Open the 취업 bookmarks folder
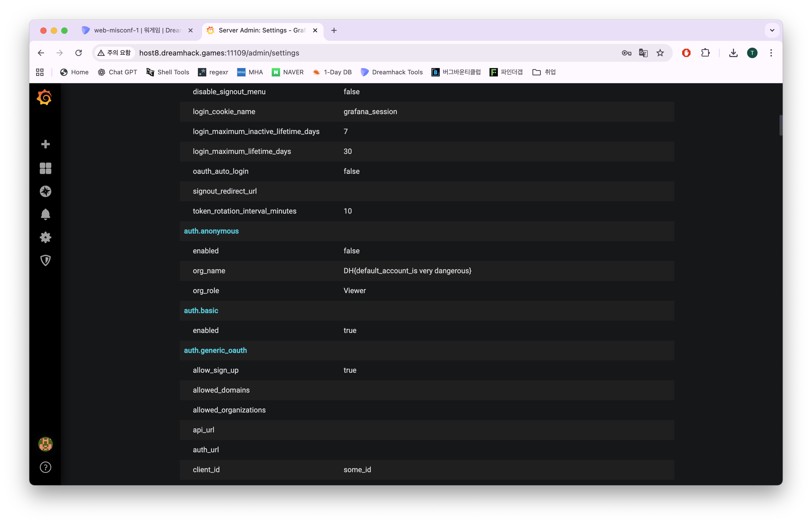The image size is (812, 524). point(544,72)
